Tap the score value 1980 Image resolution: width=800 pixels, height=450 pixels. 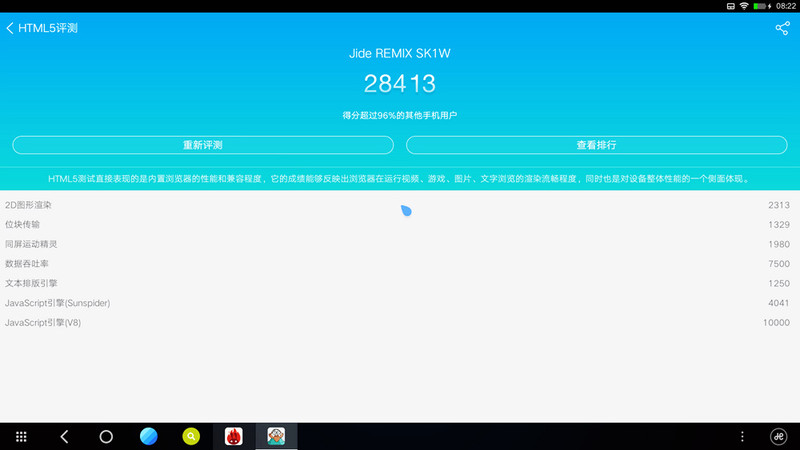coord(779,244)
